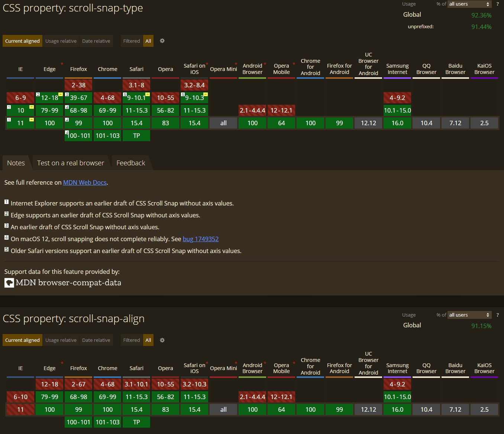504x434 pixels.
Task: Click Baidu Browser 7.12 cell in scroll-snap-align
Action: tap(455, 409)
